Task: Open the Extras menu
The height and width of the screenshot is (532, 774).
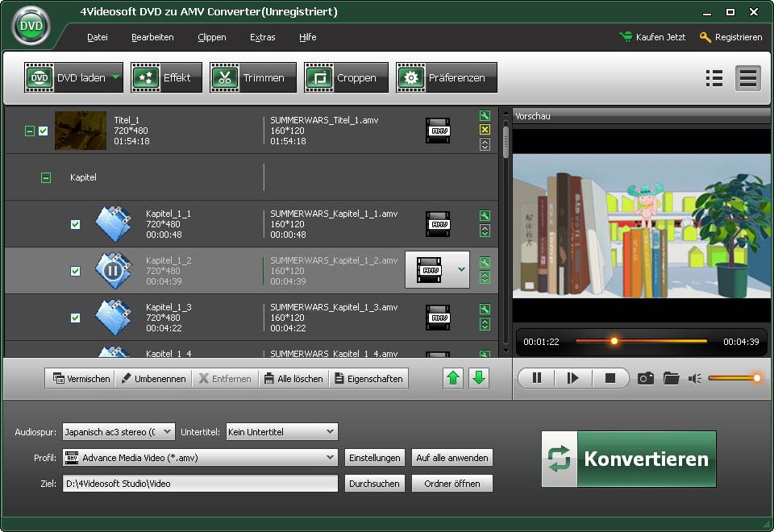Action: pos(262,37)
